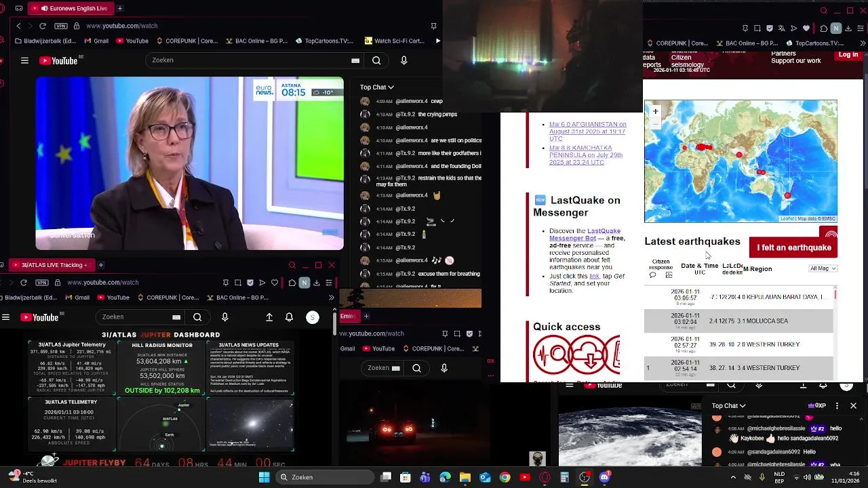Show hidden system tray icons
The height and width of the screenshot is (488, 868).
click(734, 477)
